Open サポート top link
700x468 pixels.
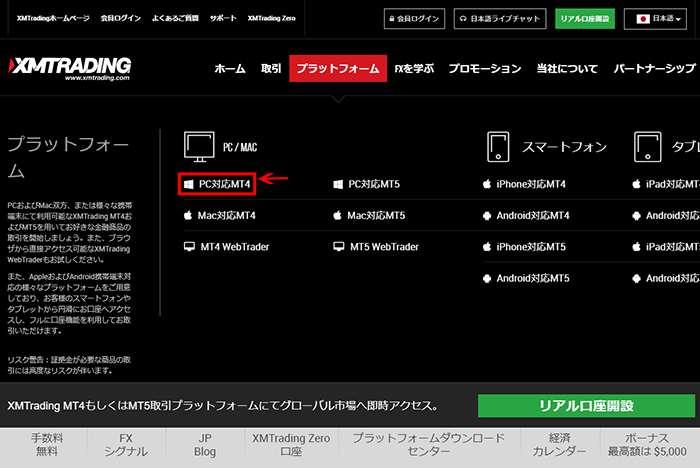[223, 18]
